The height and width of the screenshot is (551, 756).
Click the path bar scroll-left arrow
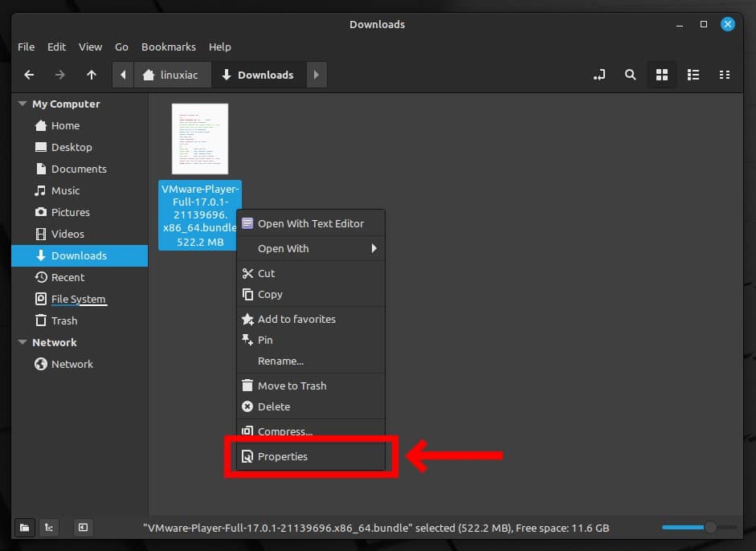123,75
